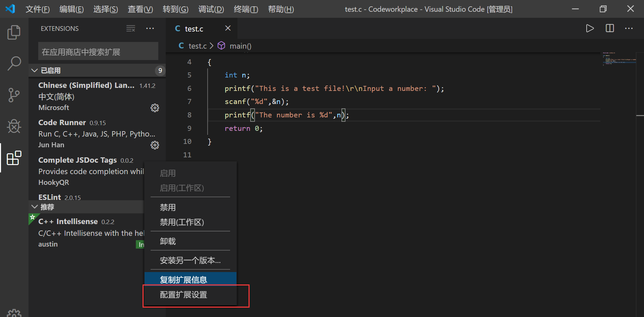Select the test.c editor tab
The height and width of the screenshot is (317, 644).
pyautogui.click(x=202, y=29)
